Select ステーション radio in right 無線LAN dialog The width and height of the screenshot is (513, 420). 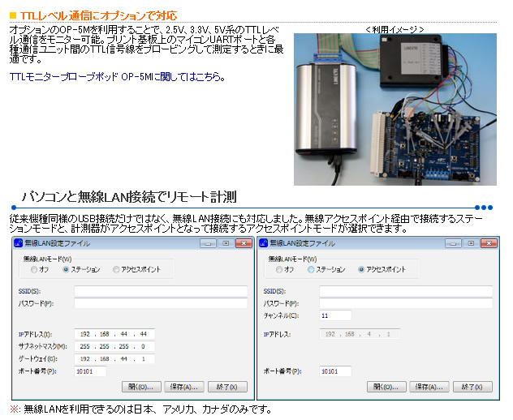[x=311, y=270]
